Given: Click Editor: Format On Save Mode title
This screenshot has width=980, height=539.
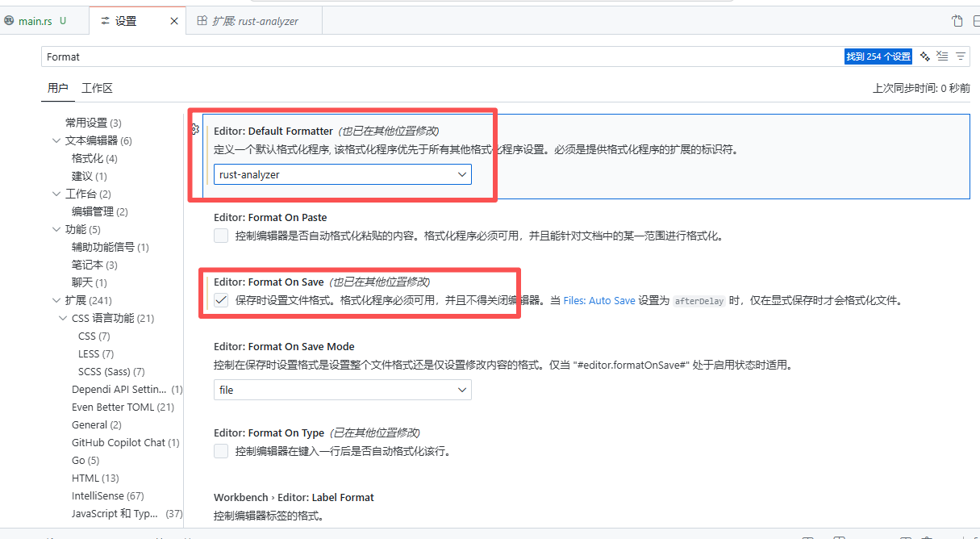Looking at the screenshot, I should tap(284, 346).
